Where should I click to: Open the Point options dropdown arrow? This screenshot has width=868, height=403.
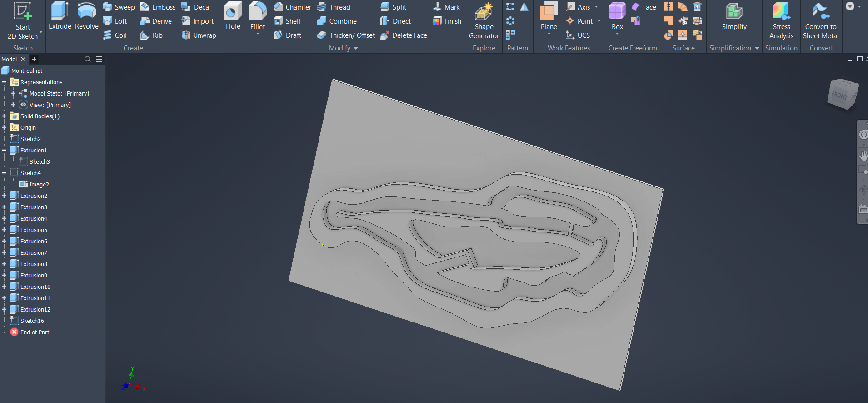pyautogui.click(x=599, y=21)
